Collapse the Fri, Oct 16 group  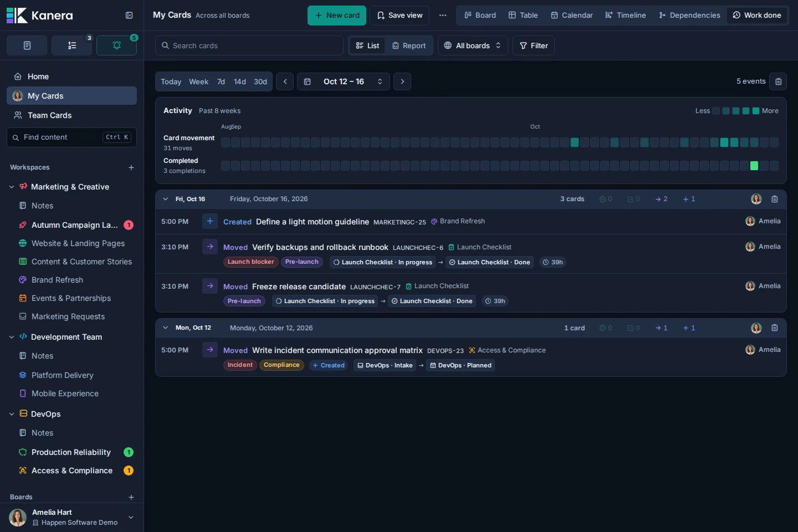165,199
